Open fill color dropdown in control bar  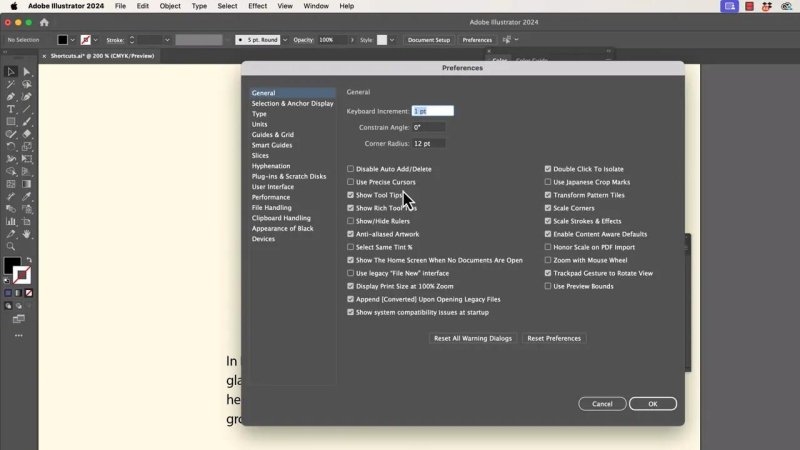(72, 40)
